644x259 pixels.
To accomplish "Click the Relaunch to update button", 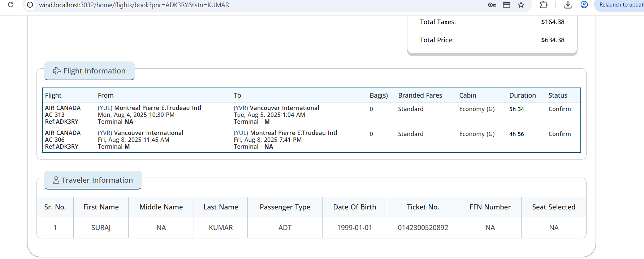I will click(x=620, y=5).
